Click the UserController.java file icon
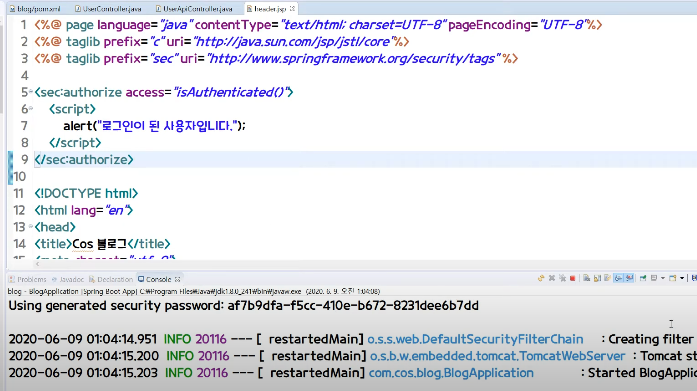Viewport: 697px width, 391px height. pos(78,9)
